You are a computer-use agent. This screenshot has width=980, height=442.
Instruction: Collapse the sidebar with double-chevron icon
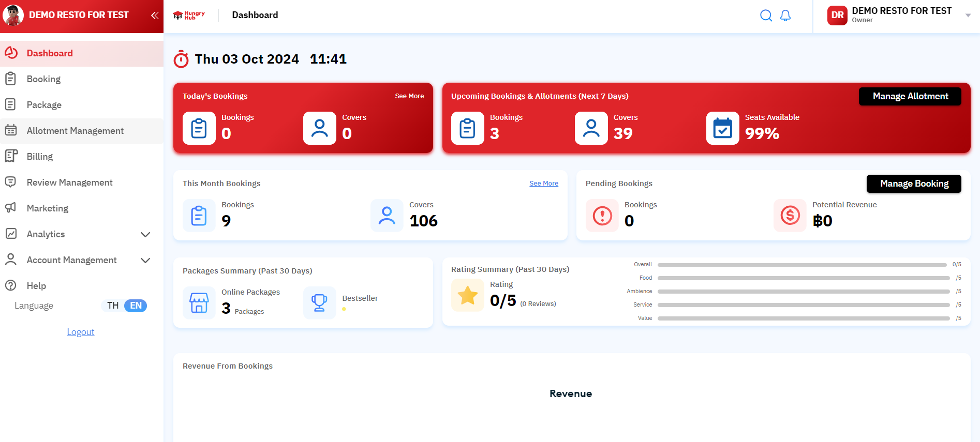pos(154,16)
